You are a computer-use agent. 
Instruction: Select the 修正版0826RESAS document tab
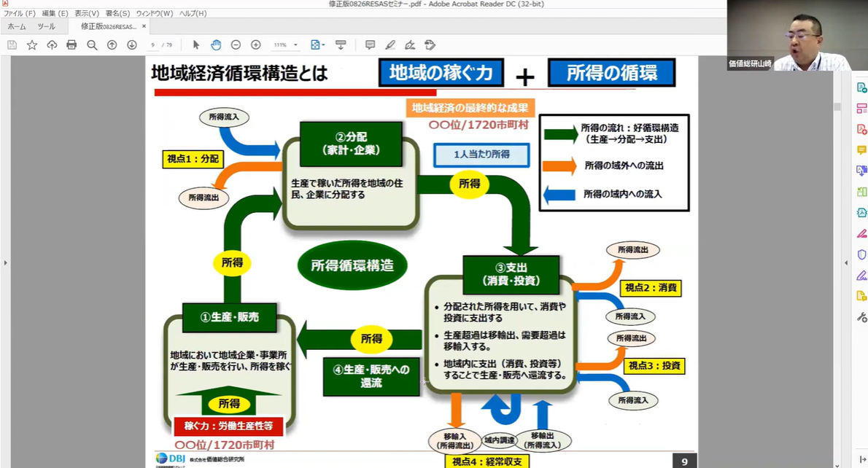(x=109, y=26)
